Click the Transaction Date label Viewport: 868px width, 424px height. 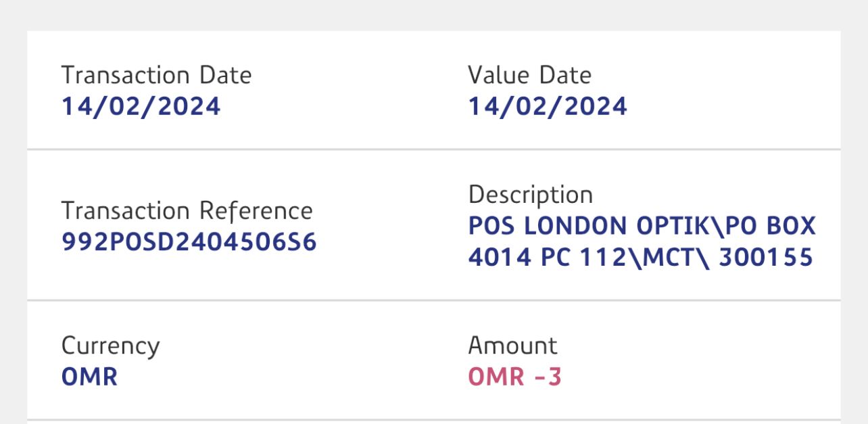pyautogui.click(x=156, y=74)
